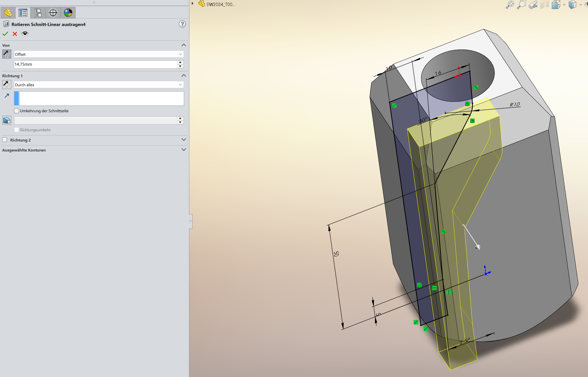Click the 14.75mm offset input field
This screenshot has height=377, width=588.
click(x=95, y=64)
